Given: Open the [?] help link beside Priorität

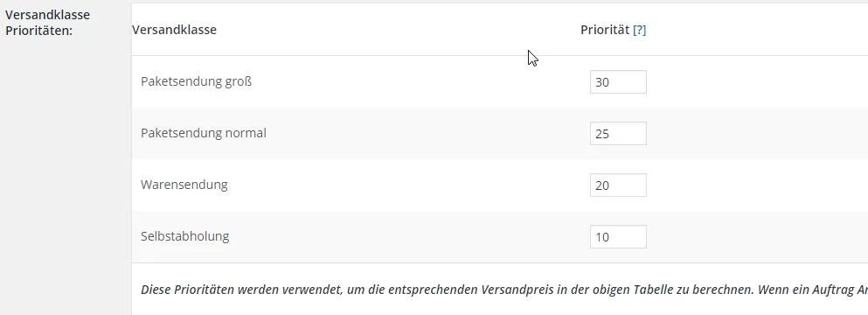Looking at the screenshot, I should pyautogui.click(x=639, y=30).
